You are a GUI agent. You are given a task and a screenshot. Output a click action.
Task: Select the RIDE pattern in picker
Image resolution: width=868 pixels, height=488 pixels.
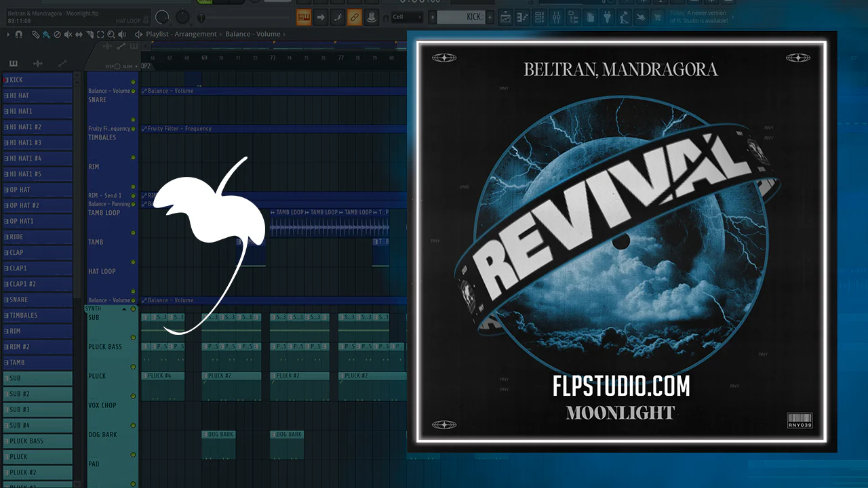37,237
